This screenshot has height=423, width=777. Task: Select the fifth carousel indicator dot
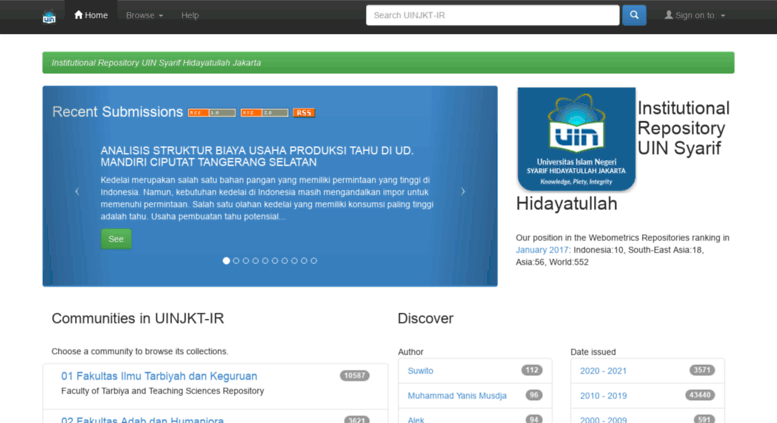pyautogui.click(x=265, y=261)
